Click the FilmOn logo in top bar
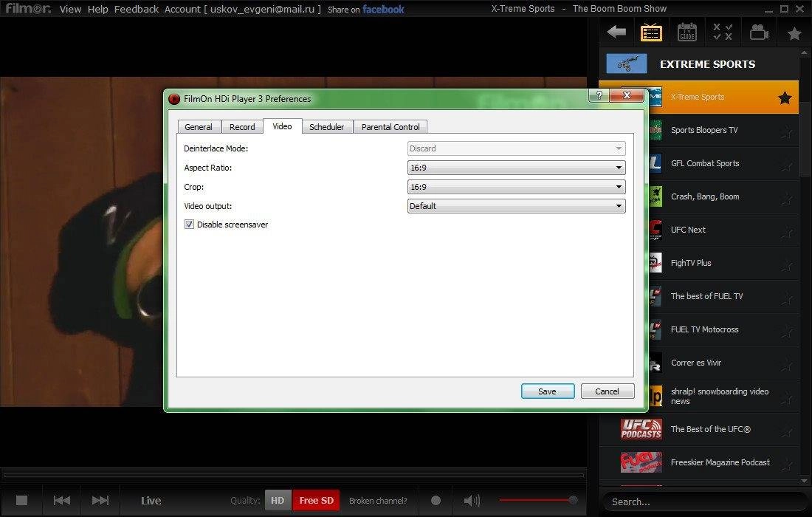The width and height of the screenshot is (812, 517). point(28,9)
